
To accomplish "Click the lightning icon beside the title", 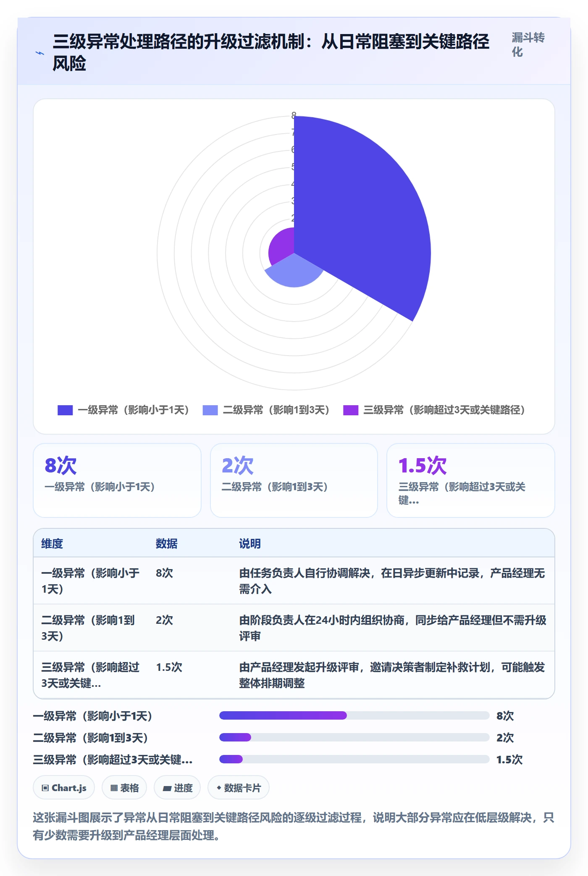I will tap(40, 53).
